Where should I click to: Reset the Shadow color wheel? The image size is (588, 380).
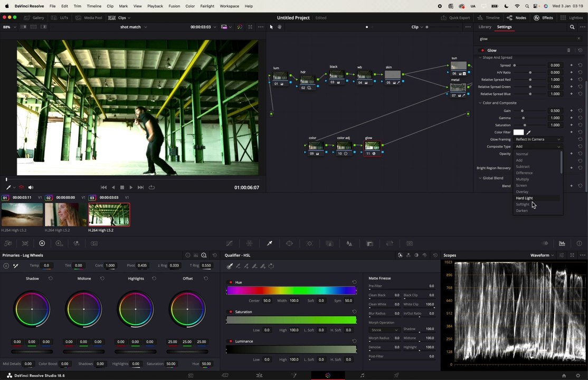51,278
